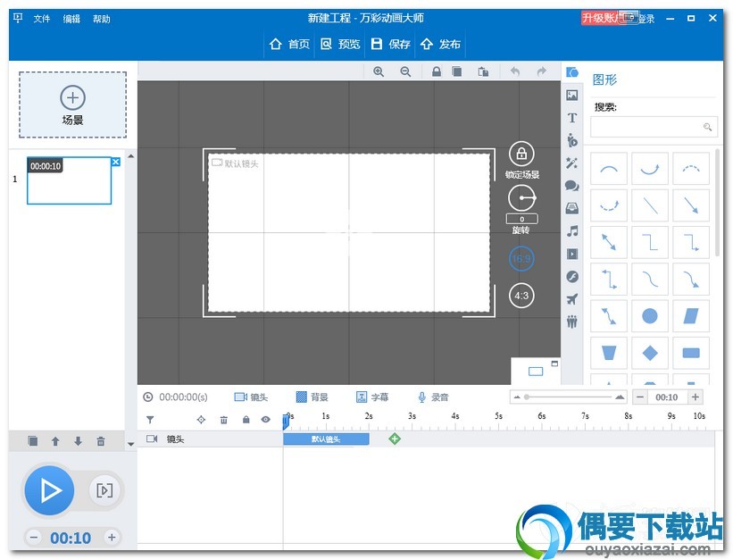Copy the selected scene
The width and height of the screenshot is (733, 560).
(x=33, y=441)
